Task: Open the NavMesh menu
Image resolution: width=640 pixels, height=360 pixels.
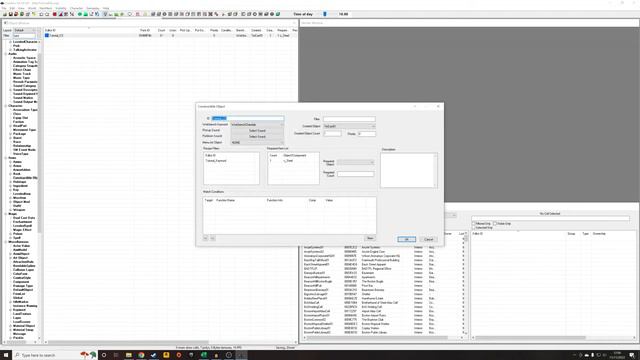Action: coord(46,8)
